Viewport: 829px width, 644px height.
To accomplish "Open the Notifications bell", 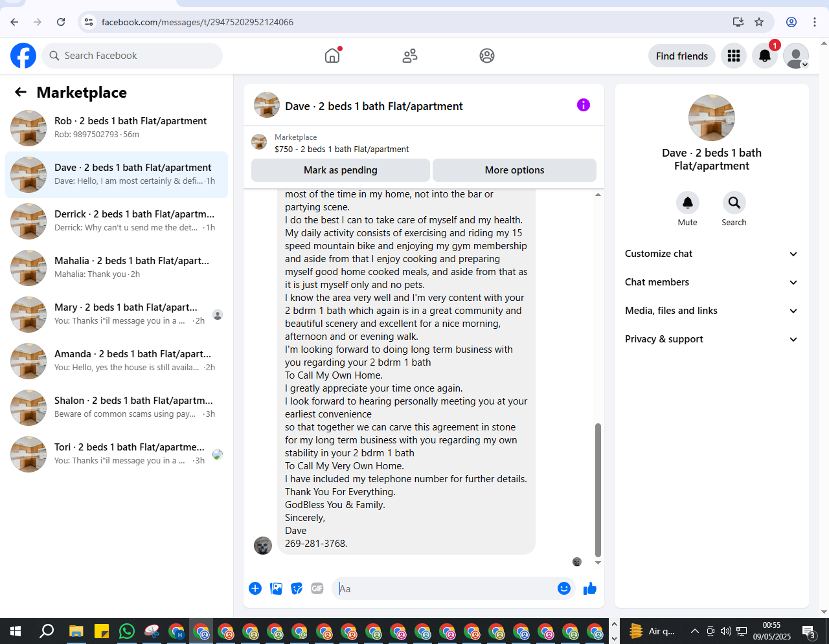I will pyautogui.click(x=765, y=56).
